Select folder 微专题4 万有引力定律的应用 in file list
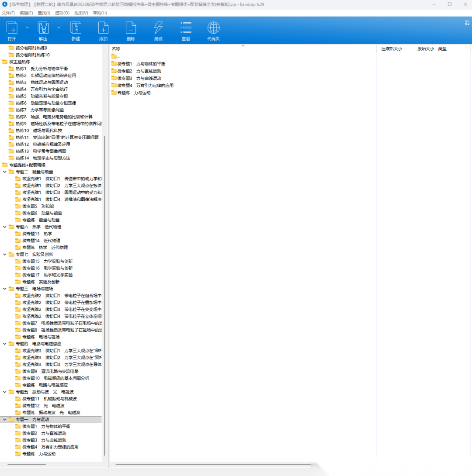The height and width of the screenshot is (476, 472). (x=142, y=86)
